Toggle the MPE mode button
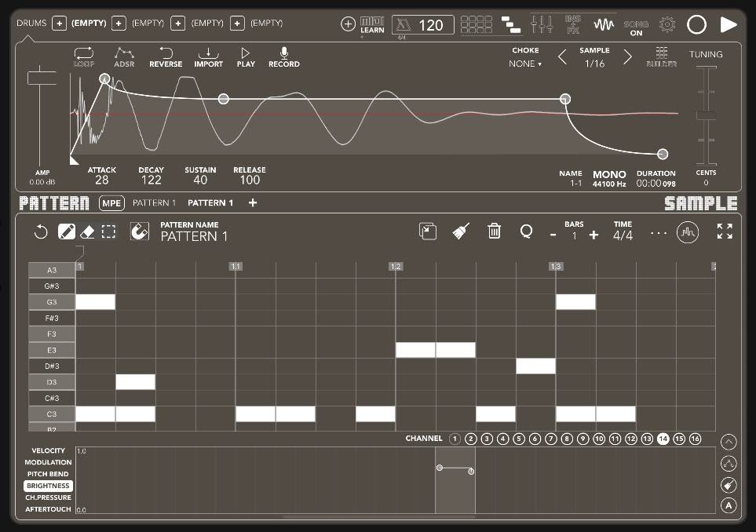This screenshot has height=532, width=756. 111,203
